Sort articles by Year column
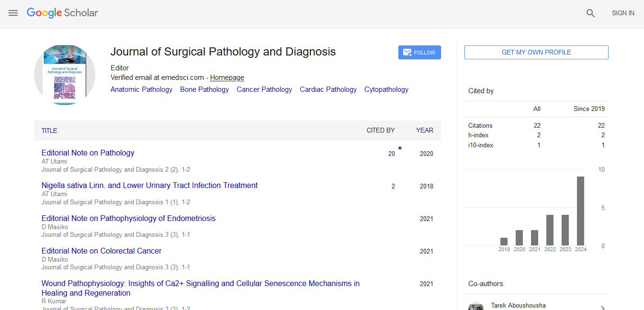The width and height of the screenshot is (644, 310). [424, 130]
